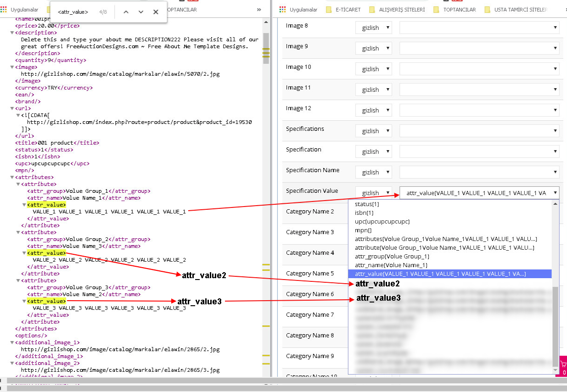
Task: Choose mpn[] from the dropdown list
Action: pyautogui.click(x=450, y=230)
